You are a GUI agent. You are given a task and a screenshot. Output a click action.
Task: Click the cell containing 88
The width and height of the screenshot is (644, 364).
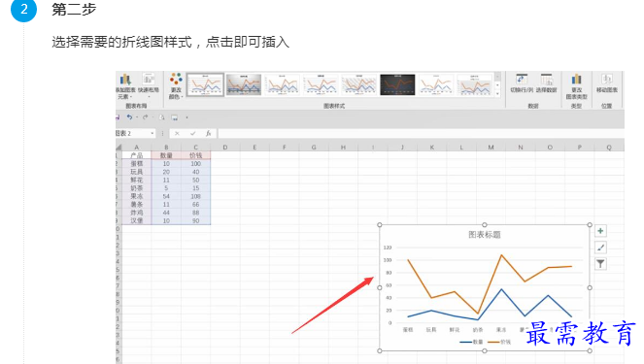[x=195, y=213]
